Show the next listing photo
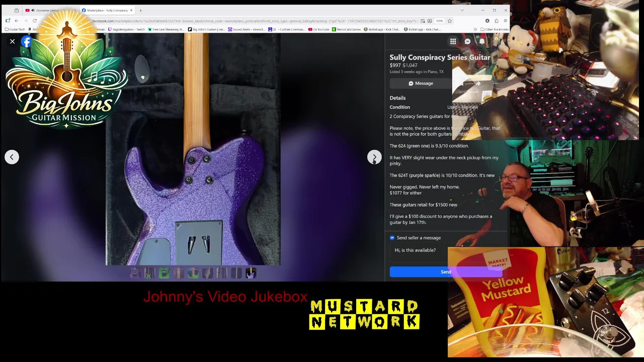644x362 pixels. (374, 157)
